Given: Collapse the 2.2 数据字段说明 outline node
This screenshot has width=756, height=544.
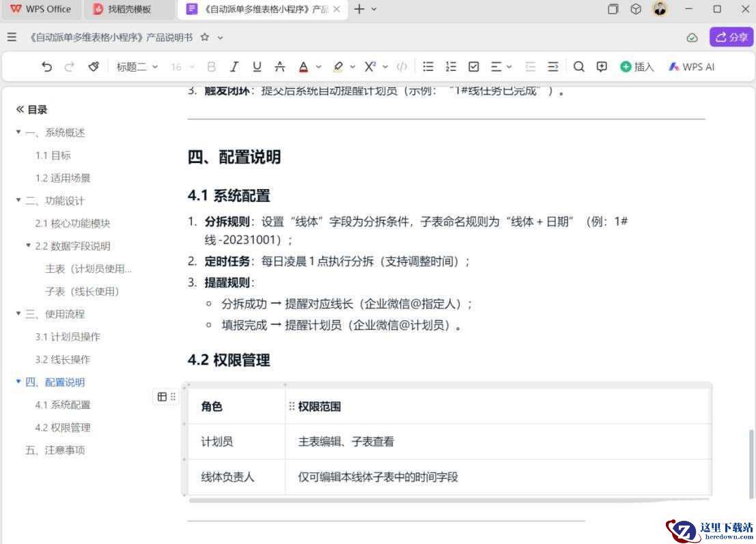Looking at the screenshot, I should coord(29,246).
